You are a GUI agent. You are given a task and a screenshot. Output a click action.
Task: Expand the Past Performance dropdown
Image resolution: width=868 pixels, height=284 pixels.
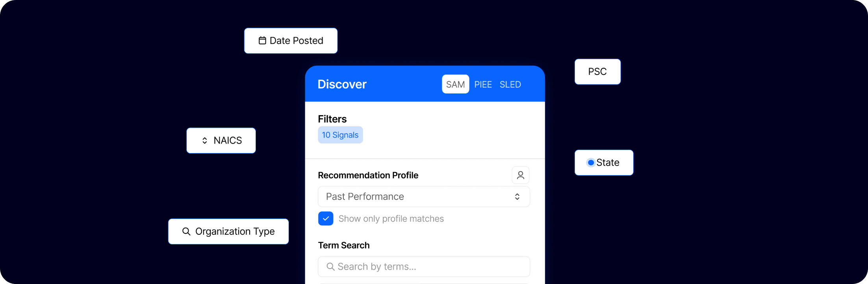[x=424, y=196]
